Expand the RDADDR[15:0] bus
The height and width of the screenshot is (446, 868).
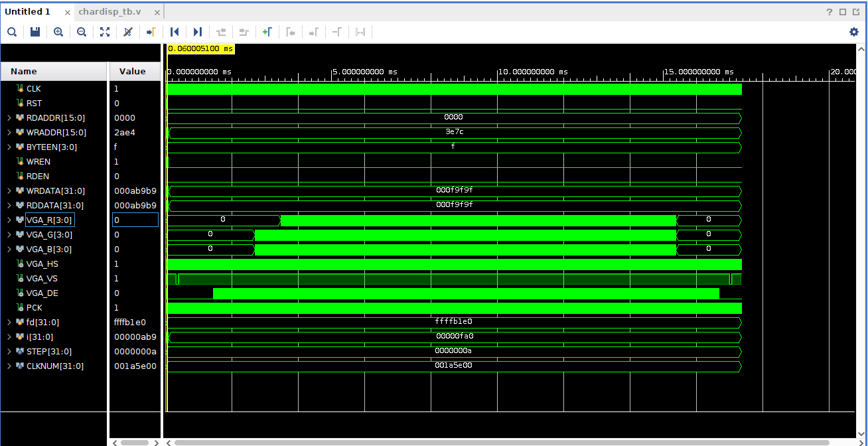click(x=9, y=117)
